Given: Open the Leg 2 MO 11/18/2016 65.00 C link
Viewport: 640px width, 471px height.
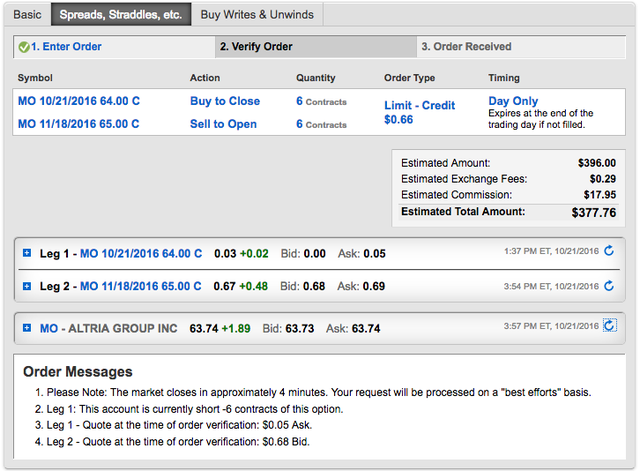Looking at the screenshot, I should pyautogui.click(x=140, y=286).
